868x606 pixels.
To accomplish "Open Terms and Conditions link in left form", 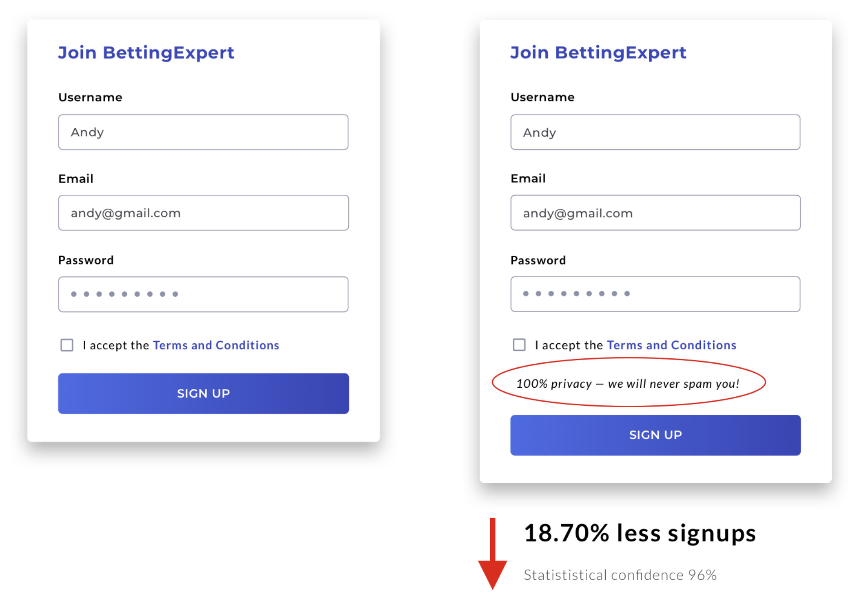I will point(216,345).
